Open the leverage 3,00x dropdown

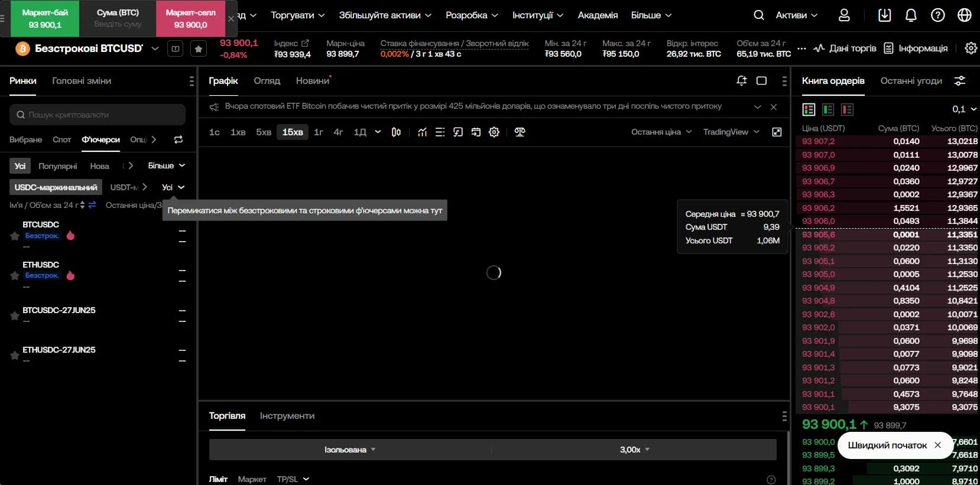pos(634,450)
